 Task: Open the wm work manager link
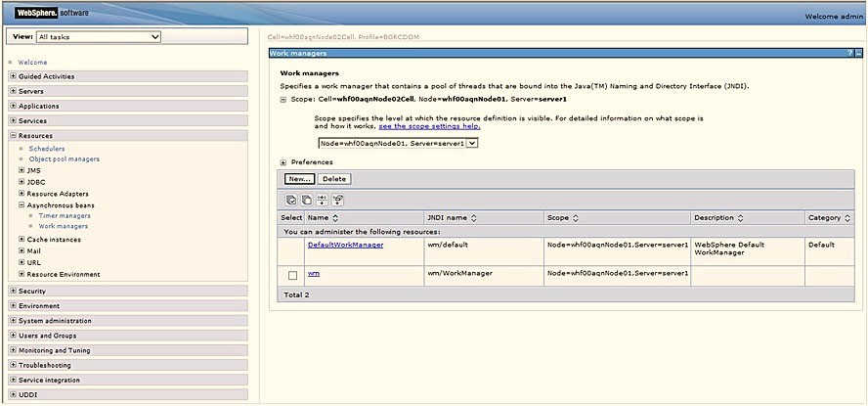[x=314, y=273]
